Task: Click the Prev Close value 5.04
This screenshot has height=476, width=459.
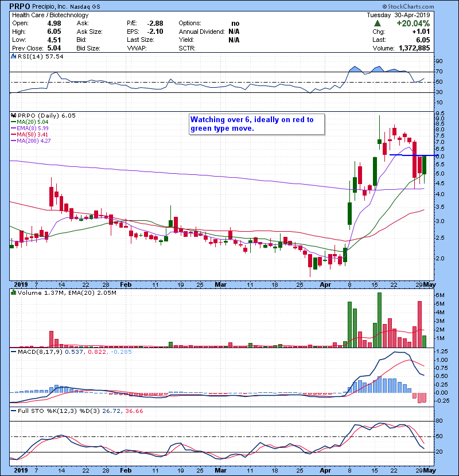Action: [x=54, y=48]
